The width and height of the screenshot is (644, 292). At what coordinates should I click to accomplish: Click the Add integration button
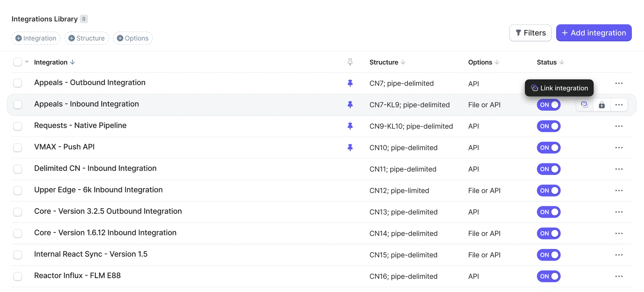tap(594, 33)
